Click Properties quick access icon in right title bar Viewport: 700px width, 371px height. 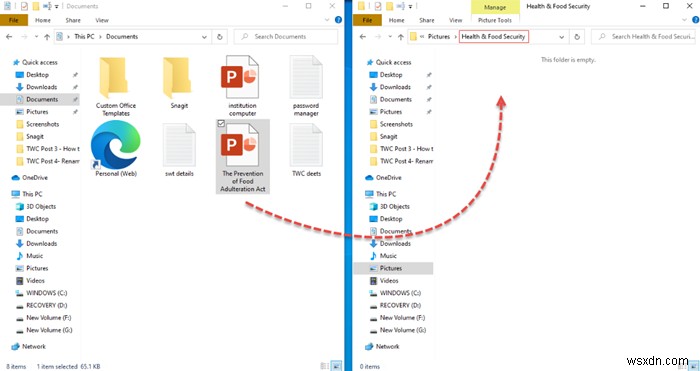[378, 6]
